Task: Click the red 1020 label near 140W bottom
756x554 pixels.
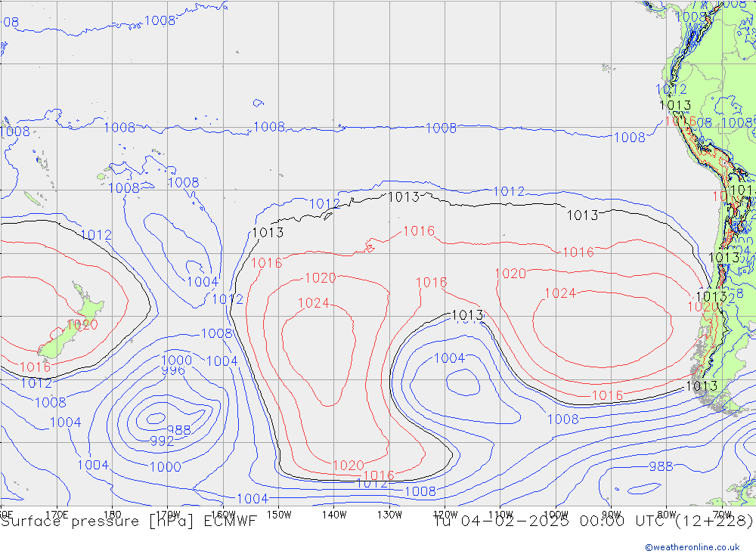Action: point(348,465)
